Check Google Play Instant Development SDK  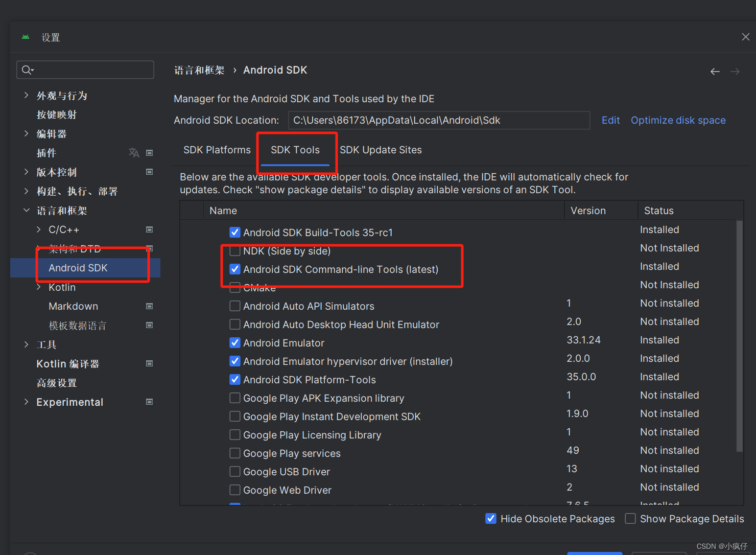pyautogui.click(x=235, y=417)
